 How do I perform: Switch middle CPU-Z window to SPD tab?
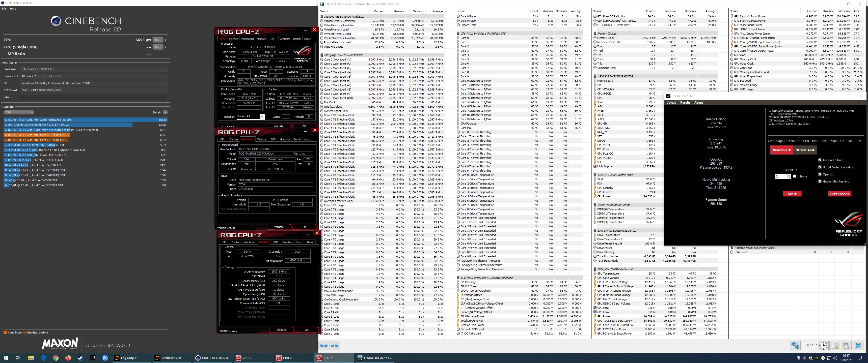point(273,139)
